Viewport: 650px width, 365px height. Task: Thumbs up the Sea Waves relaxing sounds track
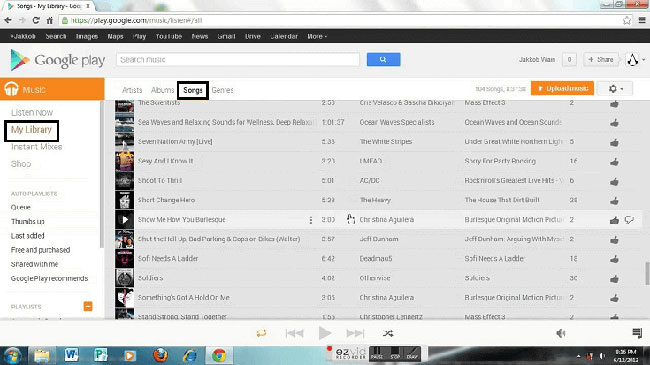pos(614,123)
